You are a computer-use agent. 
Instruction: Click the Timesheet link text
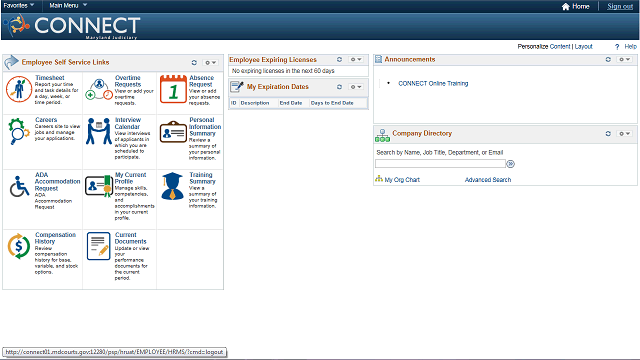(x=50, y=78)
